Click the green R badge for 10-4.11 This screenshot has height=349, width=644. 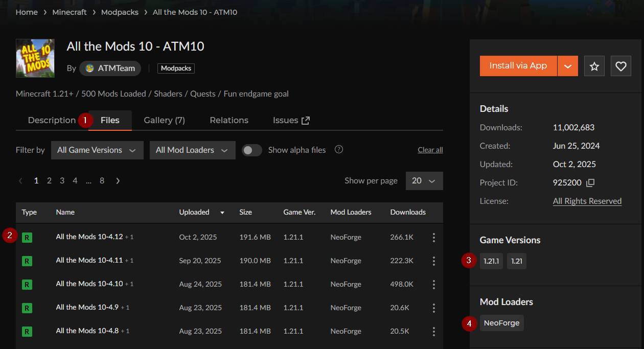tap(27, 261)
